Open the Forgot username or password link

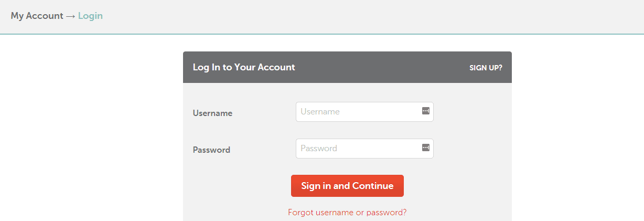pos(347,213)
